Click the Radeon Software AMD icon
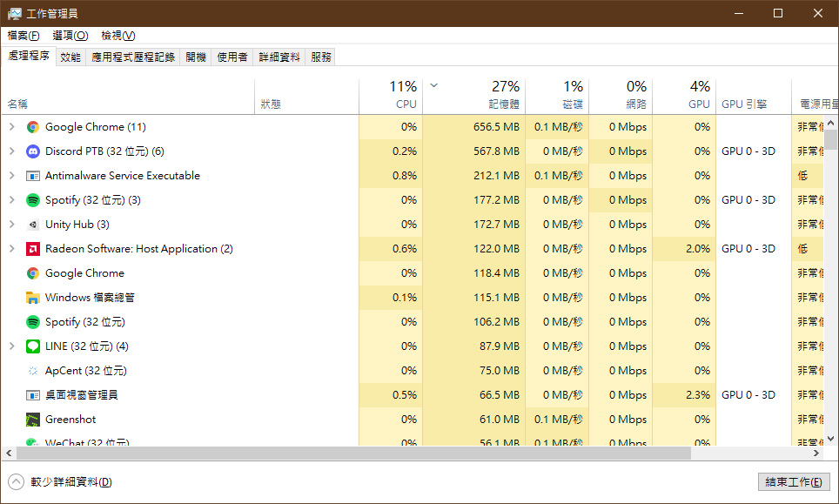The image size is (839, 504). point(33,249)
